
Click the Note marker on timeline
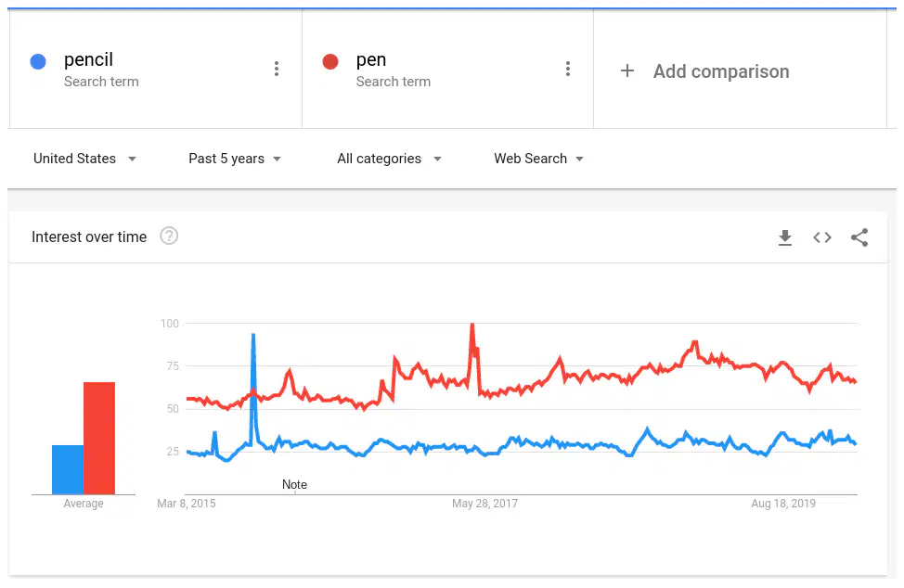(294, 485)
